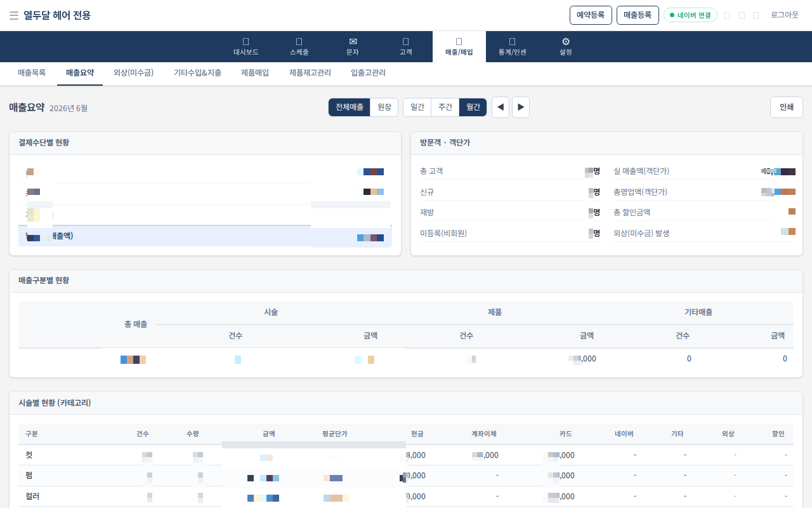Go to next month arrow
The image size is (812, 508).
521,107
